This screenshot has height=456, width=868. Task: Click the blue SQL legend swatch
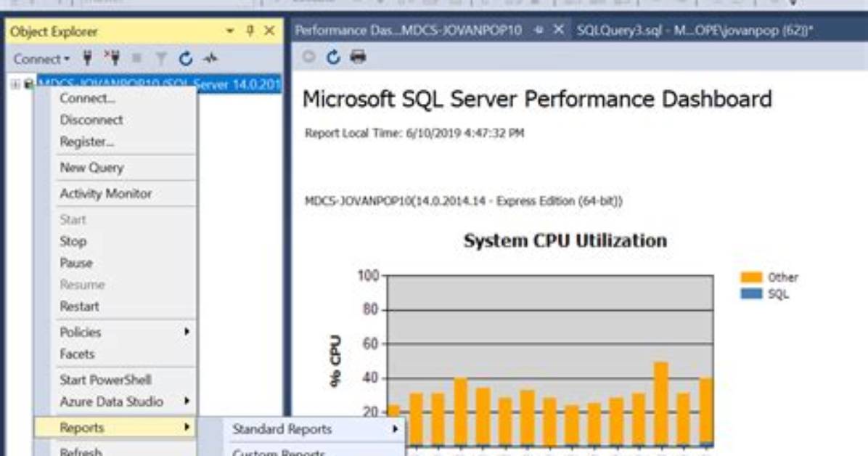[x=751, y=293]
